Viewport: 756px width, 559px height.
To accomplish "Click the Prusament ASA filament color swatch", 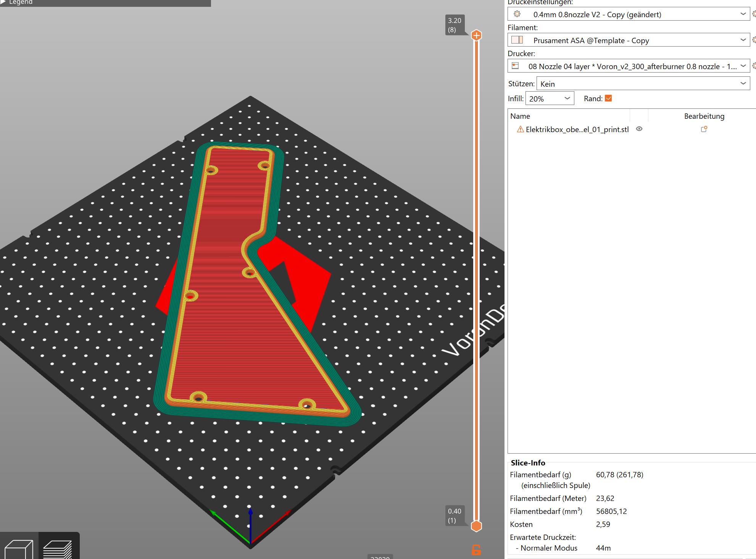I will click(517, 40).
